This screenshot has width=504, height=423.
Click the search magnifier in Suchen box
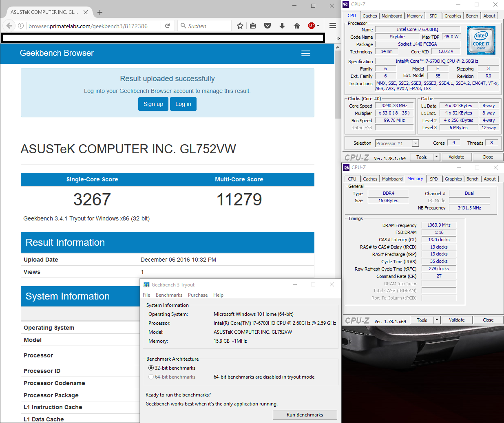click(x=183, y=26)
